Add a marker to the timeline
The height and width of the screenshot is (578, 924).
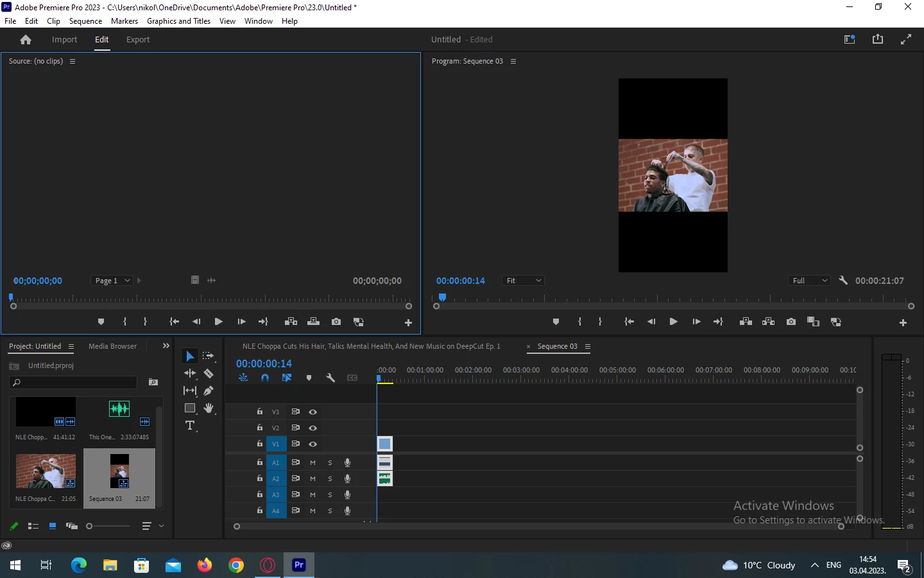(309, 378)
